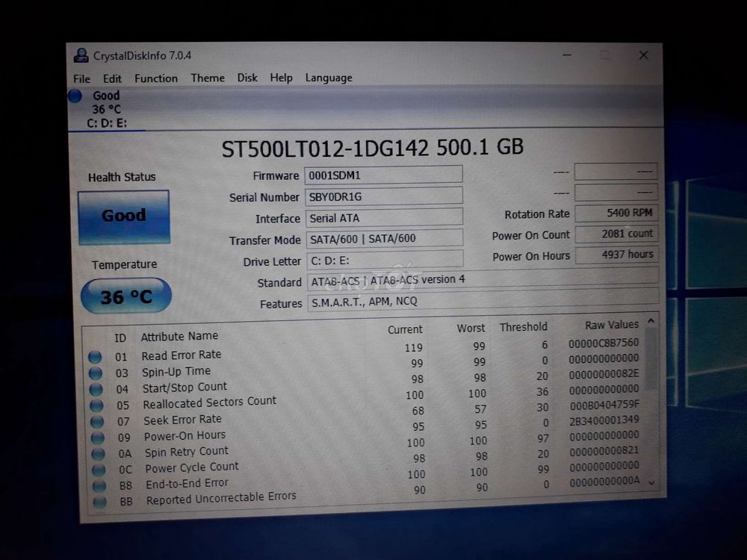
Task: Click the ID column header
Action: pos(120,337)
